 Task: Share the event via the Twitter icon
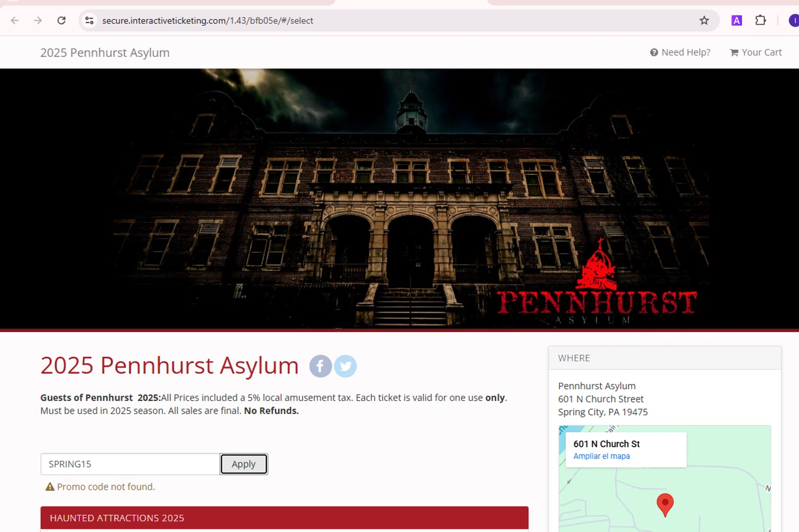[346, 366]
